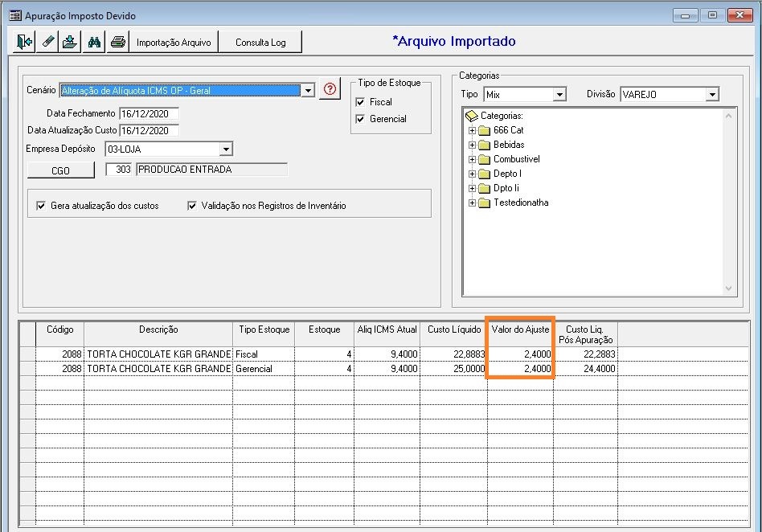Click the Dpto Ii folder icon
Viewport: 762px width, 532px height.
coord(484,188)
